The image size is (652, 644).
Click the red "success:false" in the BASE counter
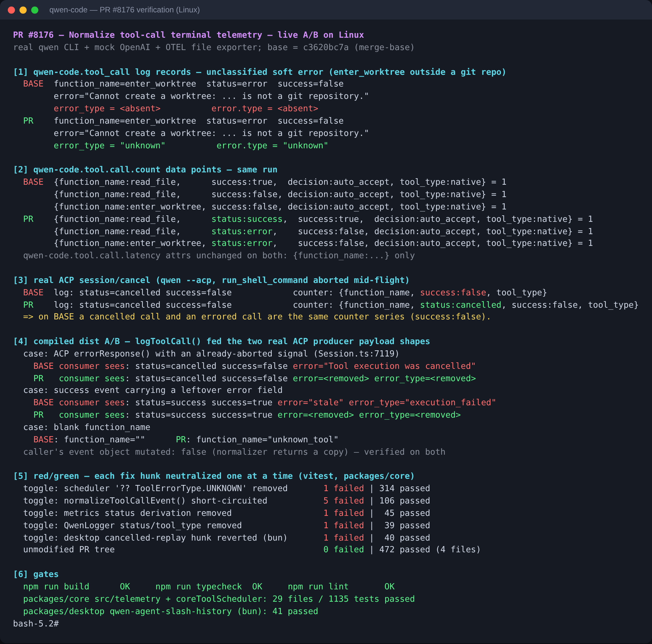453,292
